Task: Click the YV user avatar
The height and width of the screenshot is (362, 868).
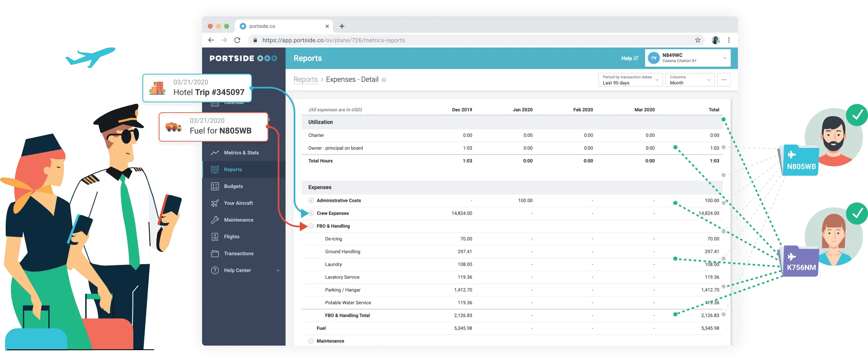Action: click(x=654, y=58)
